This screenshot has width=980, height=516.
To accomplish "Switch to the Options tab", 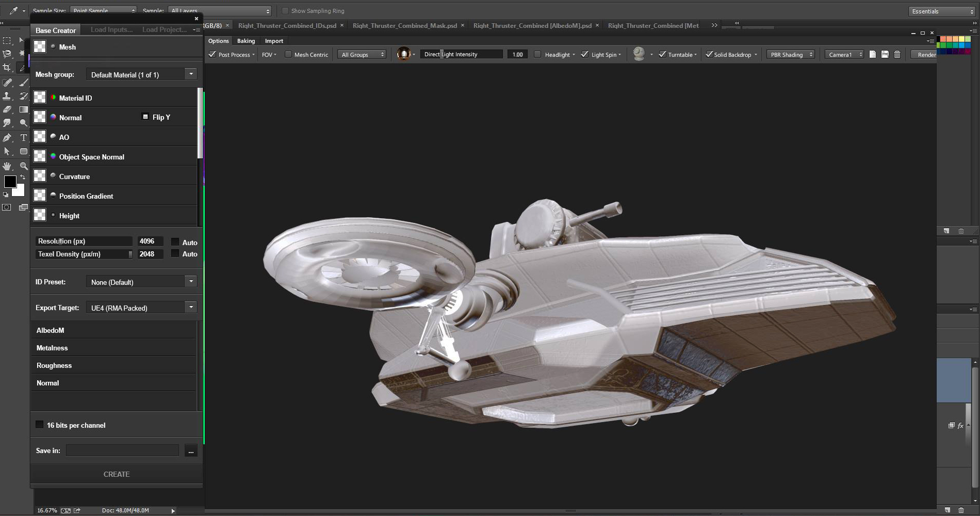I will tap(218, 41).
